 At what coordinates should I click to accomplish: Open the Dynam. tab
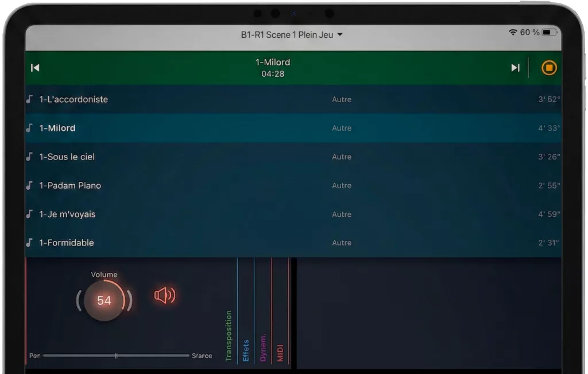pos(263,346)
